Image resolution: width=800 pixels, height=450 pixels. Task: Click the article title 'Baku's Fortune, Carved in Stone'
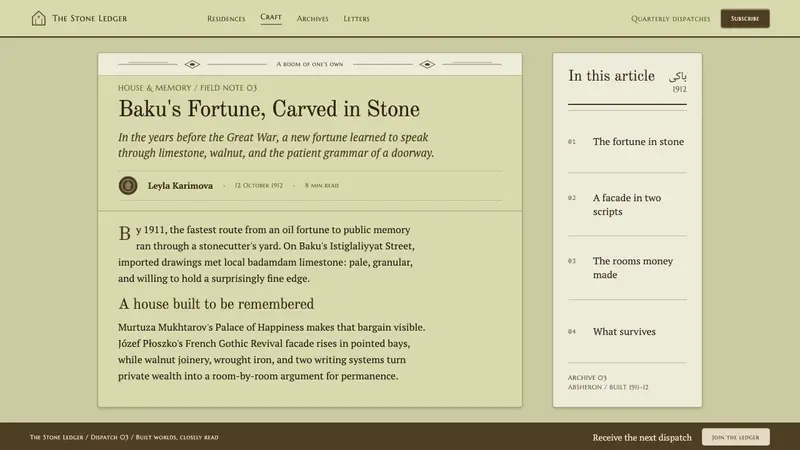click(x=269, y=109)
